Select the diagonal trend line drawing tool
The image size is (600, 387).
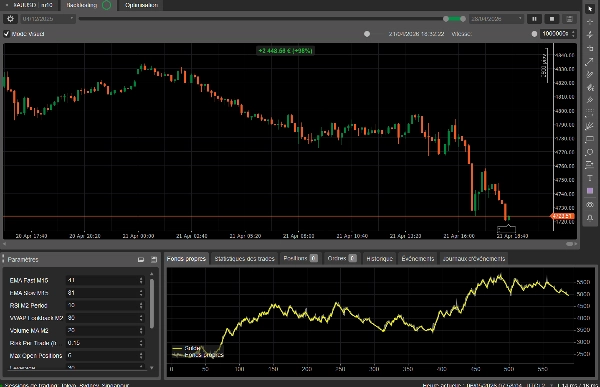[x=590, y=62]
